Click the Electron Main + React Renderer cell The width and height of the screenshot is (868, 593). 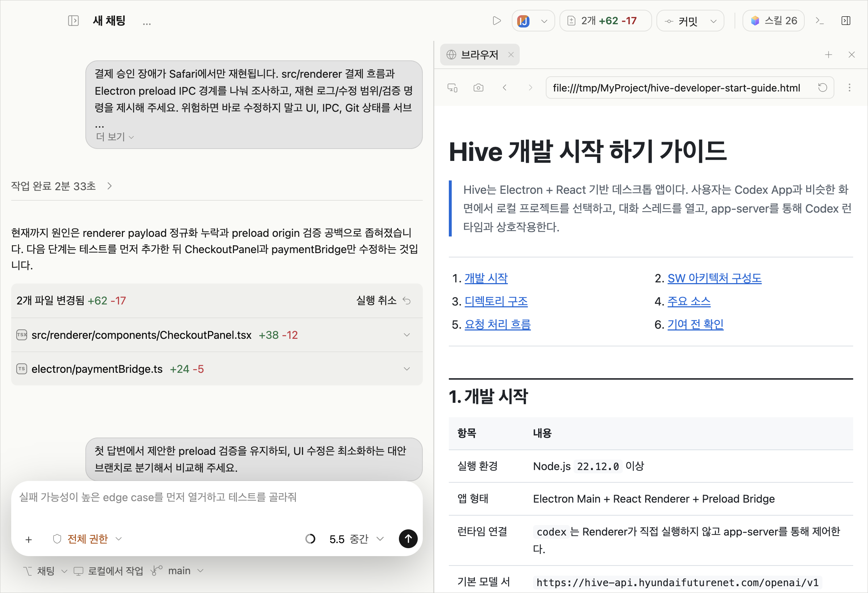tap(654, 499)
